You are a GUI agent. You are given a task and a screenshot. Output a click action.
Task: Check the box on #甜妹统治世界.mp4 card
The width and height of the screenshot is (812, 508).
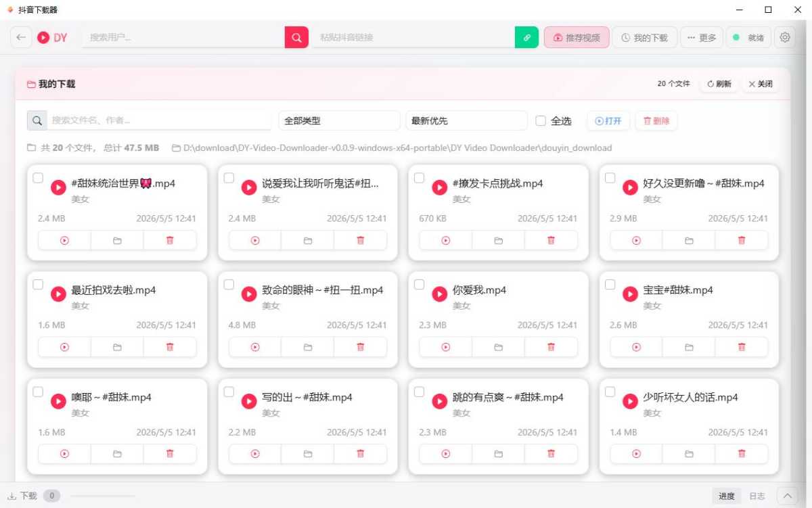[x=38, y=178]
